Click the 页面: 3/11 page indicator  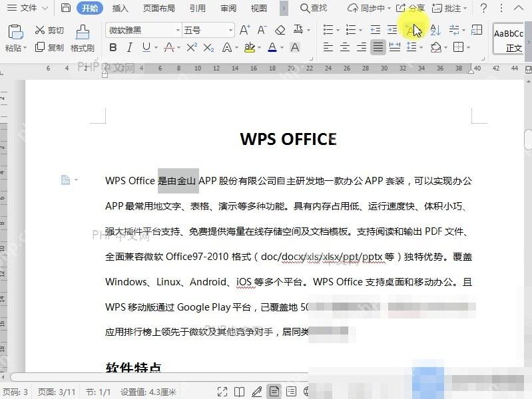[x=57, y=392]
